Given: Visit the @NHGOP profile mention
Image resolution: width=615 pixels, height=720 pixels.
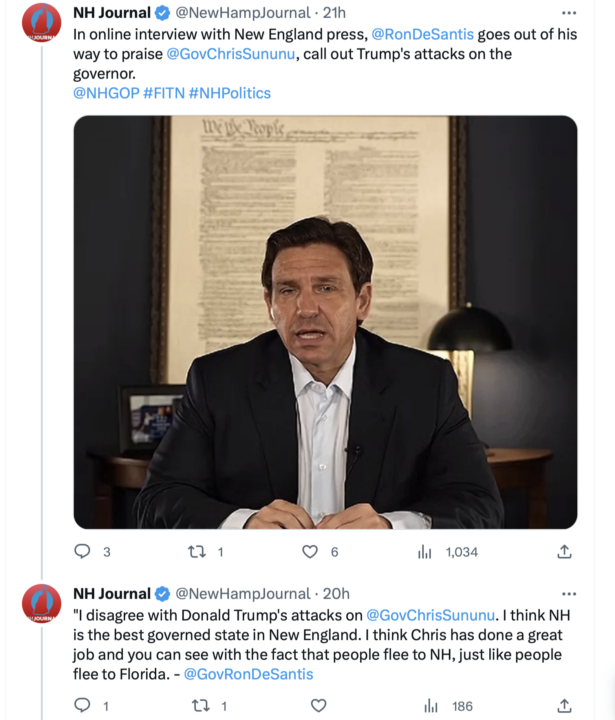Looking at the screenshot, I should click(x=105, y=93).
